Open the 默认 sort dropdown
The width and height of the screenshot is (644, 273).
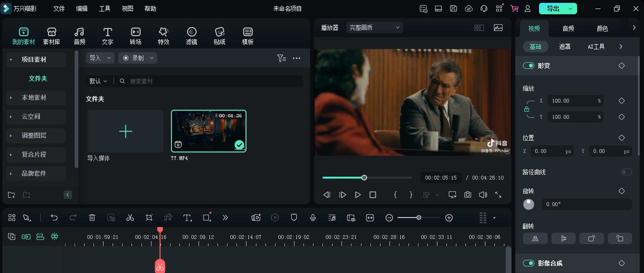click(98, 81)
